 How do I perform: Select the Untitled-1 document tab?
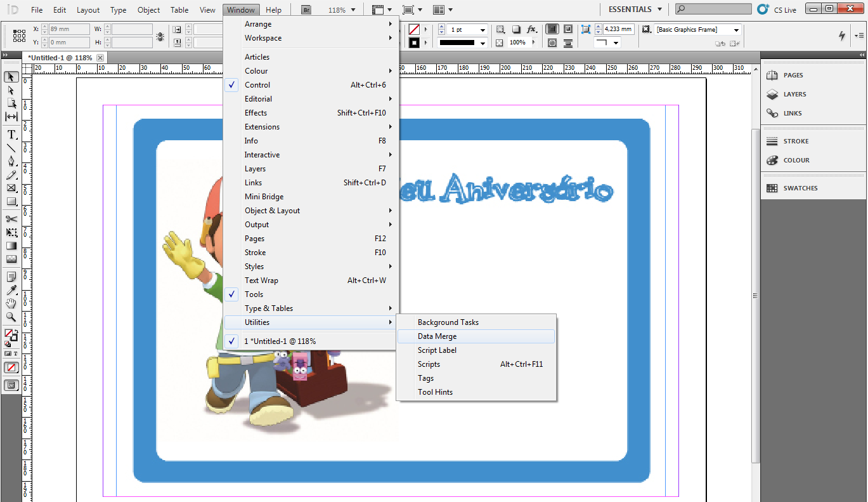[x=61, y=57]
